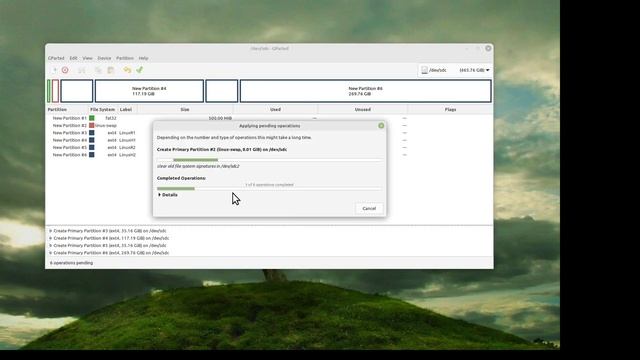Sort by the Flags column header
This screenshot has height=360, width=640.
(450, 110)
